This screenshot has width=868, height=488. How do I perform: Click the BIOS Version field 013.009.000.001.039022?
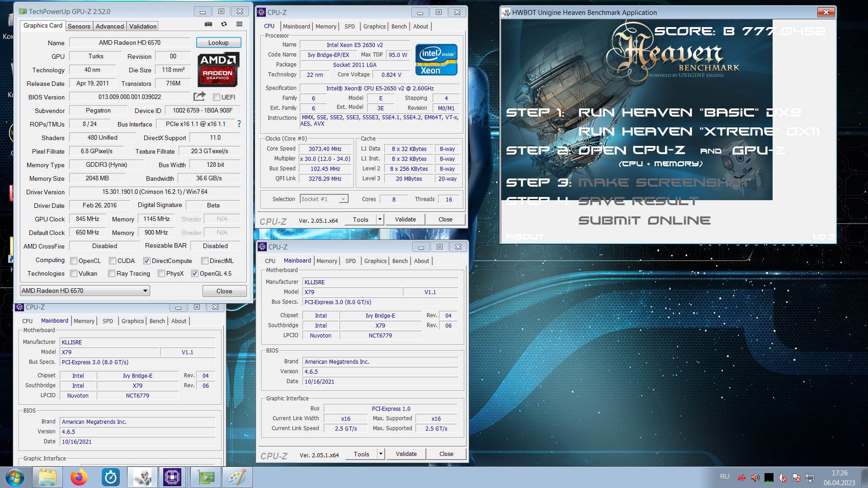coord(130,97)
